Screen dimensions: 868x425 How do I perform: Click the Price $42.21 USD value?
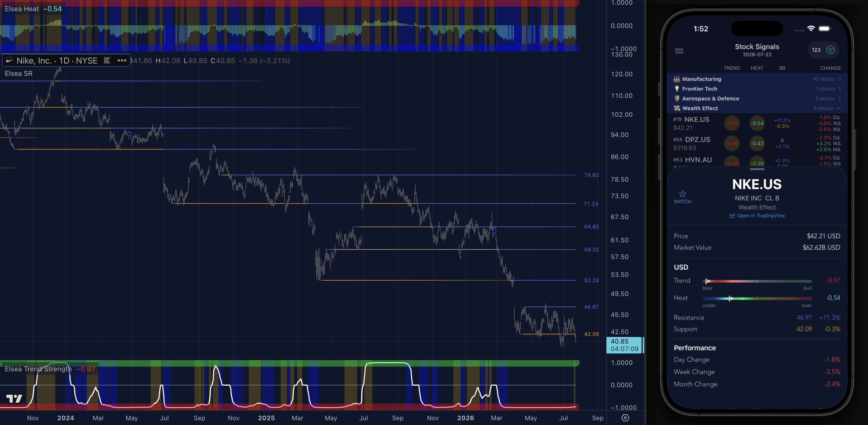[x=823, y=236]
